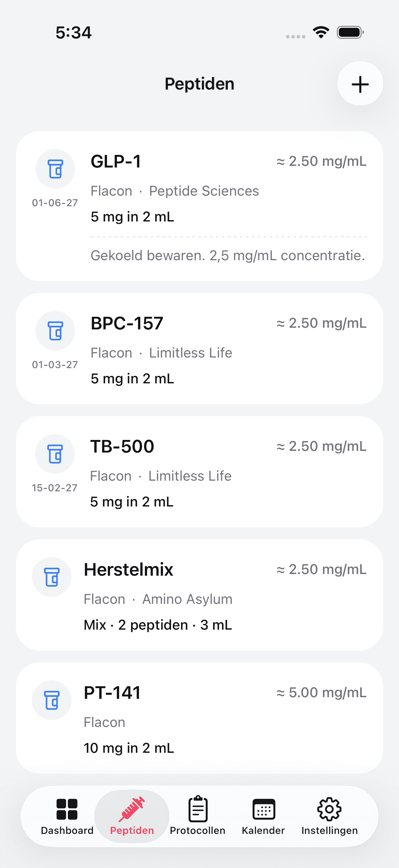Image resolution: width=399 pixels, height=868 pixels.
Task: Open PT-141 peptide details
Action: point(112,693)
